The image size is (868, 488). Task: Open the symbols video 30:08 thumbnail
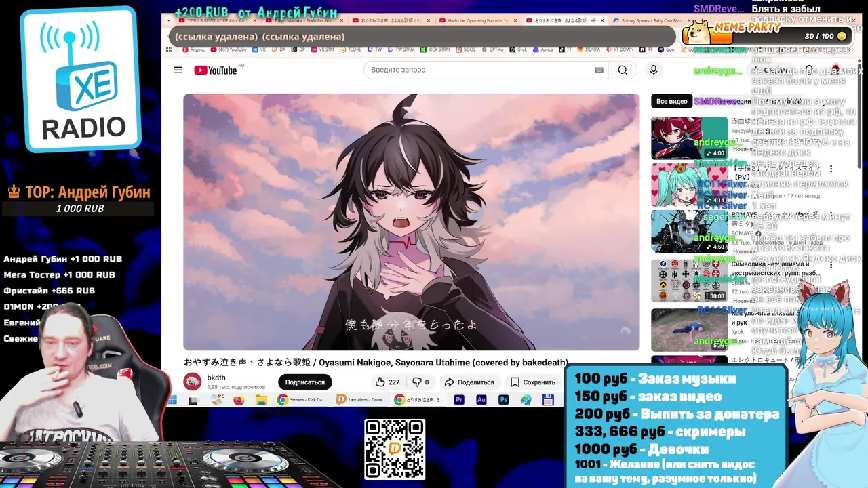[x=689, y=281]
